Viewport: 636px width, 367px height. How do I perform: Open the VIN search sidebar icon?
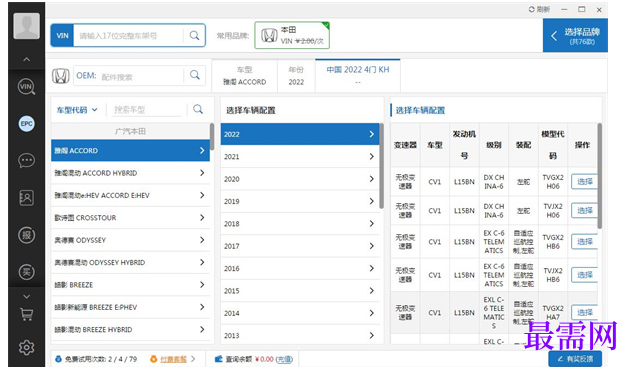26,86
